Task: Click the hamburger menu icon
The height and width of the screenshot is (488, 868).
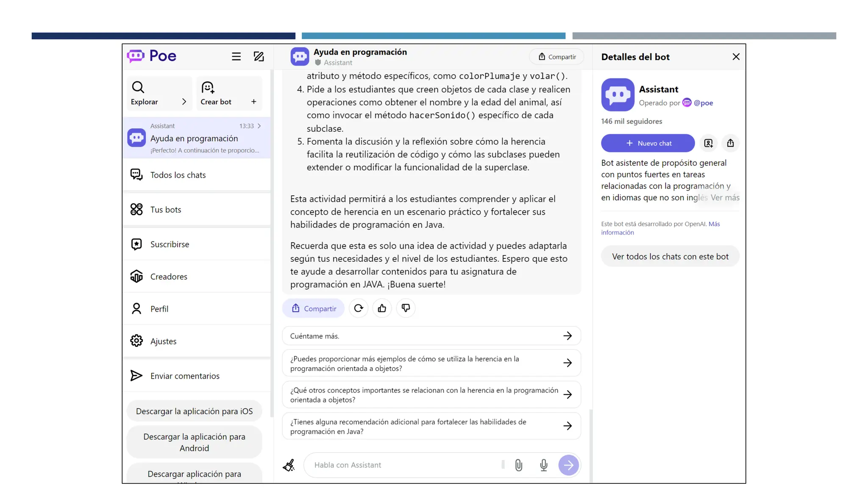Action: point(236,56)
